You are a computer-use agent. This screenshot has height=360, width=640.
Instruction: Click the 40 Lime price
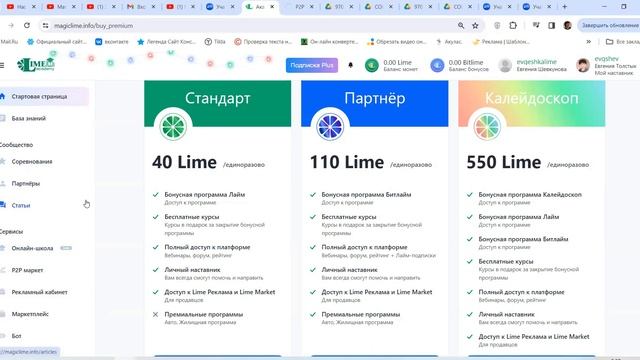pyautogui.click(x=184, y=162)
